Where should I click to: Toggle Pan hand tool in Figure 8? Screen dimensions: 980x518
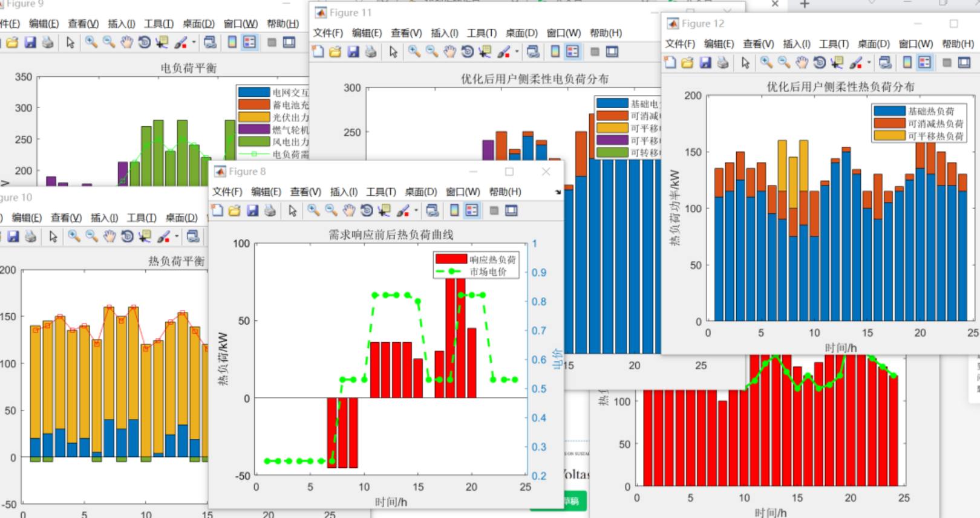click(x=349, y=210)
